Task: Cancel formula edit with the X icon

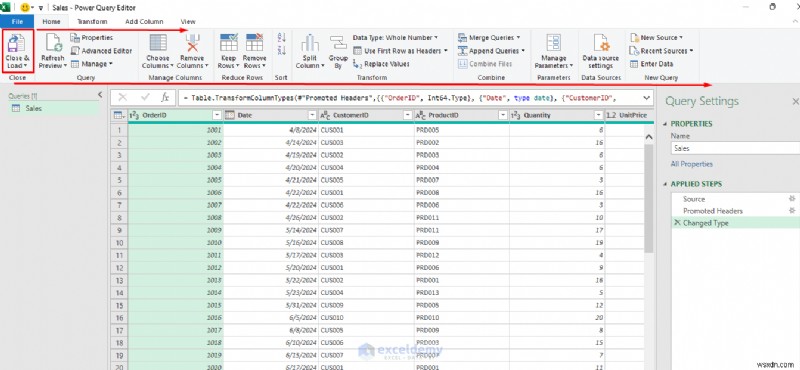Action: click(x=122, y=97)
